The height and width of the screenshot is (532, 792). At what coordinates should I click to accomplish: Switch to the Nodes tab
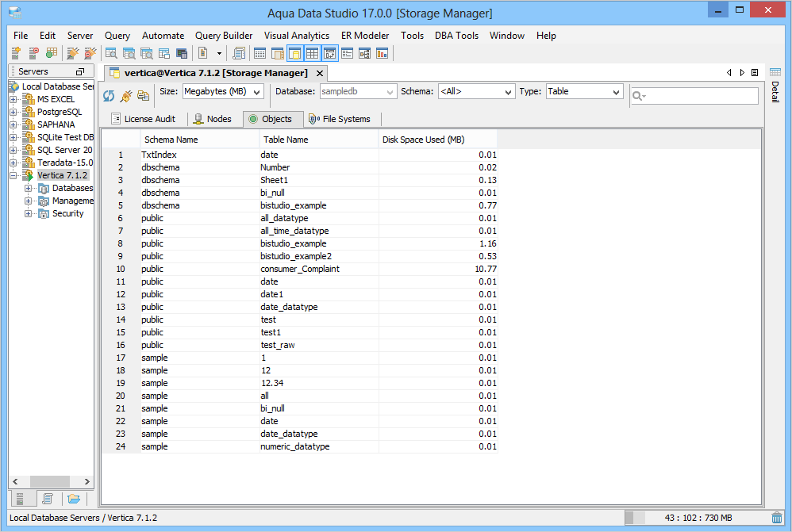(x=213, y=119)
